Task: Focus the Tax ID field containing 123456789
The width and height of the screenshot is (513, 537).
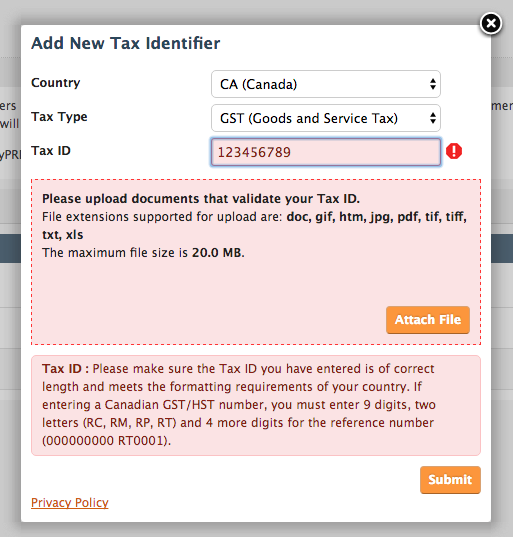Action: pyautogui.click(x=326, y=152)
